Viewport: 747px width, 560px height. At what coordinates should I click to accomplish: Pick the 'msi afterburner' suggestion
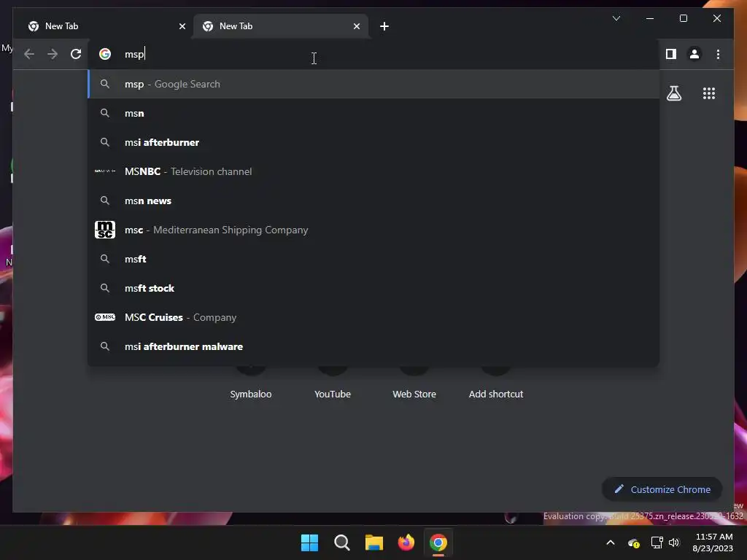pos(374,142)
